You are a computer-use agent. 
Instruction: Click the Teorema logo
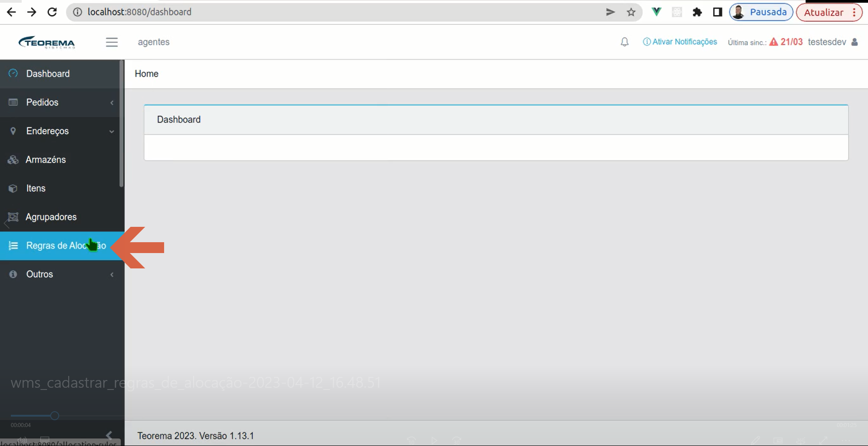pyautogui.click(x=47, y=42)
